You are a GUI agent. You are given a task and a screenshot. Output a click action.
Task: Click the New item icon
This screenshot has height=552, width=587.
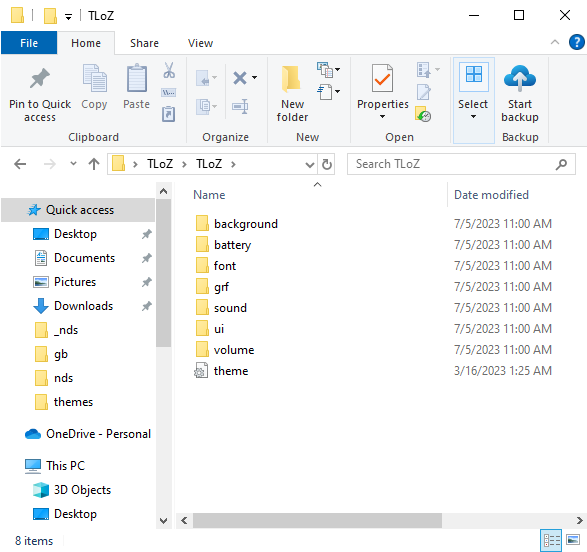point(325,70)
